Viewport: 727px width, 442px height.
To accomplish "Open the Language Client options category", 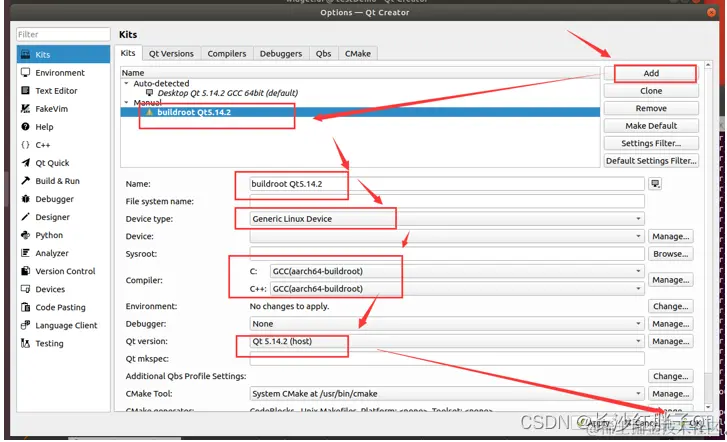I will click(64, 326).
